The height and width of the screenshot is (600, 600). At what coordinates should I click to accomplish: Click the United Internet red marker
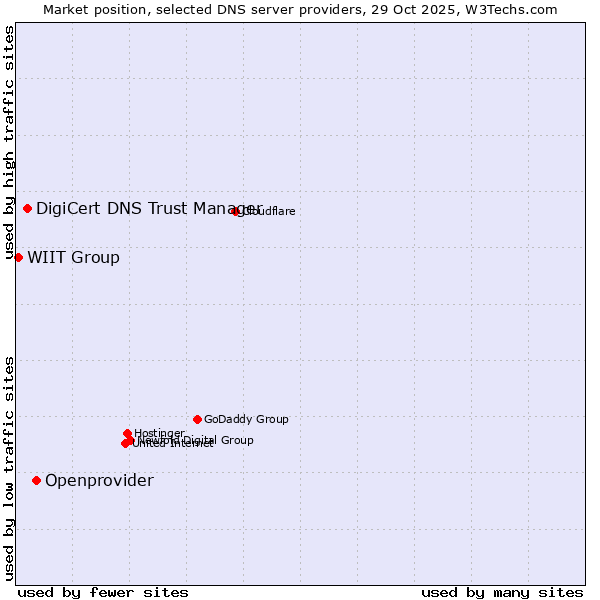coord(125,443)
